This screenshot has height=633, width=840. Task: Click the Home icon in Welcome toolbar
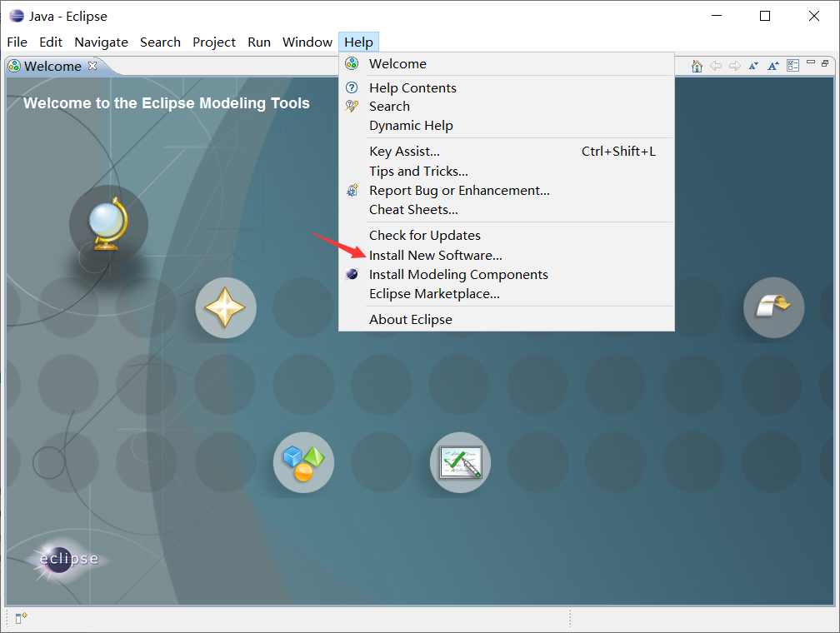tap(697, 66)
